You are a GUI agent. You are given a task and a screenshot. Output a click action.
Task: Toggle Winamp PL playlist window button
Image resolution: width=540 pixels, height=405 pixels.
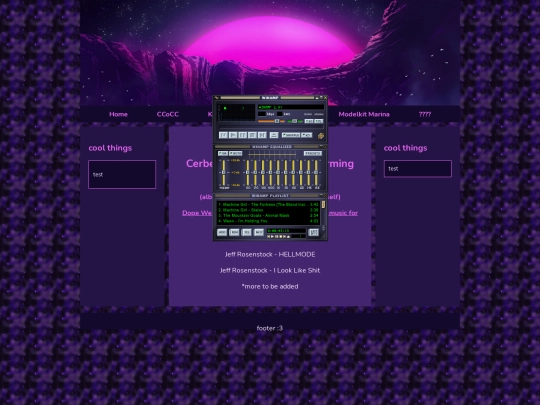(319, 121)
